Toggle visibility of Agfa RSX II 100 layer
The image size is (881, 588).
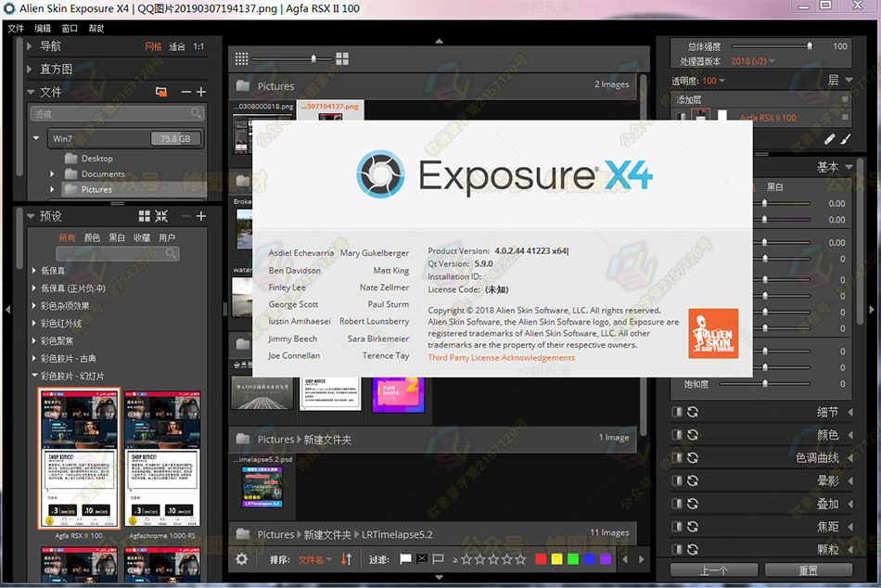point(682,117)
